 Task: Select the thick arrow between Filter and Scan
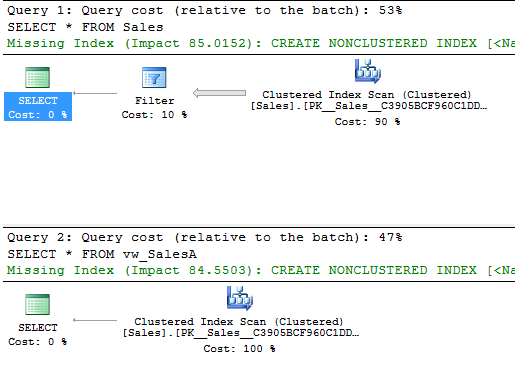pyautogui.click(x=219, y=93)
